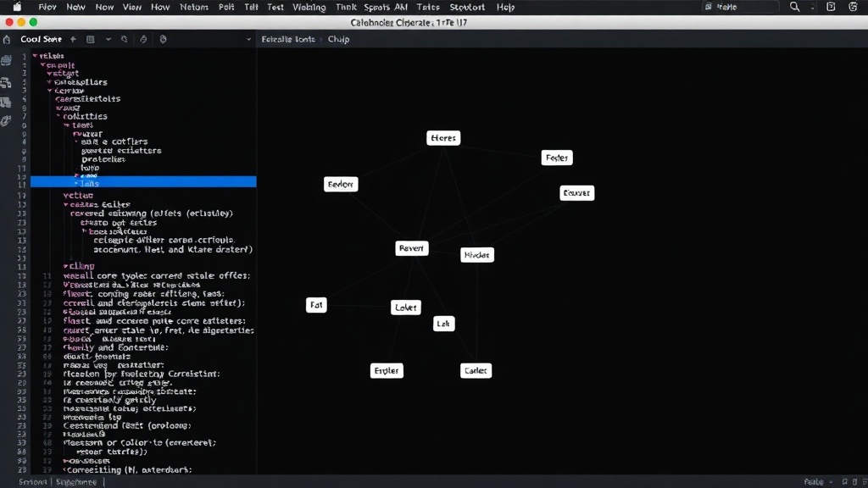The image size is (868, 488).
Task: Collapse the Eateaspllars tree node
Action: coord(49,82)
